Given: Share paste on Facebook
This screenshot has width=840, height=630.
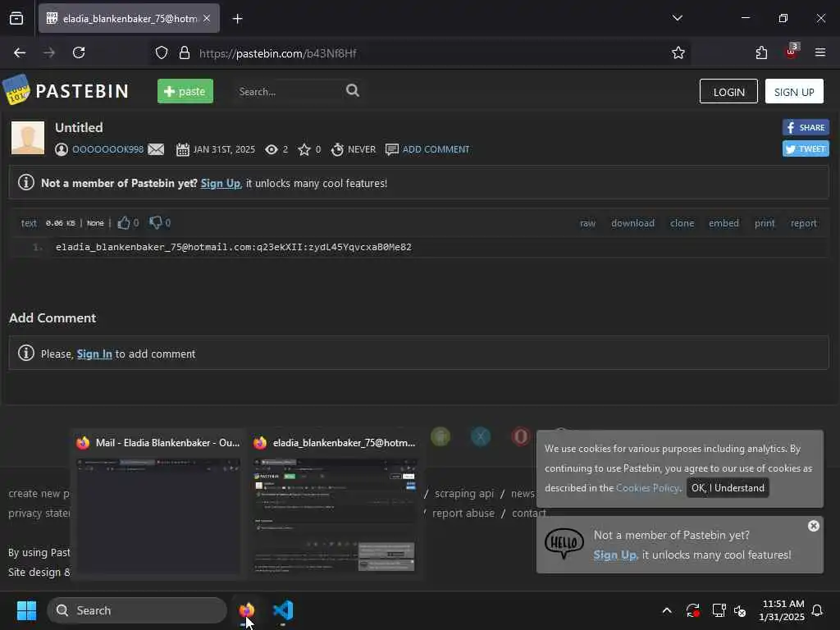Looking at the screenshot, I should 806,127.
